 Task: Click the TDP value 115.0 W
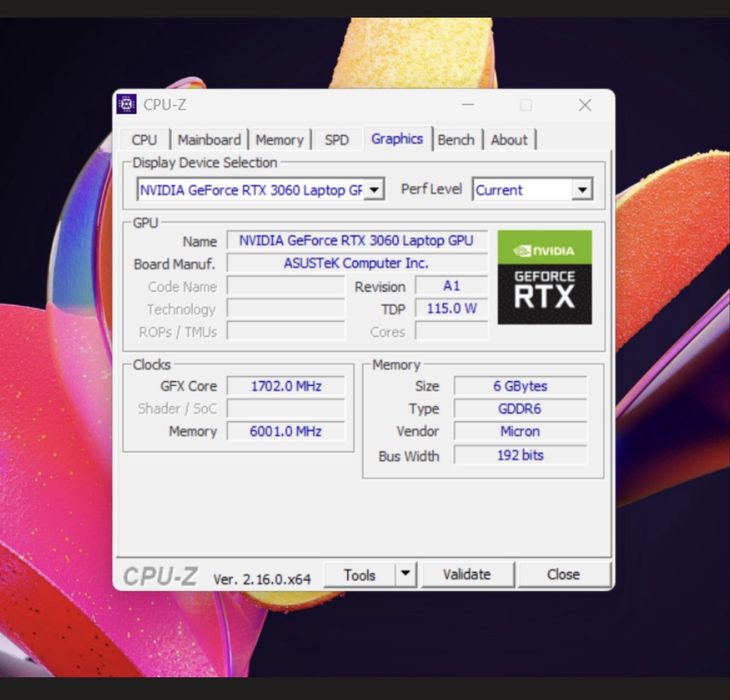451,308
